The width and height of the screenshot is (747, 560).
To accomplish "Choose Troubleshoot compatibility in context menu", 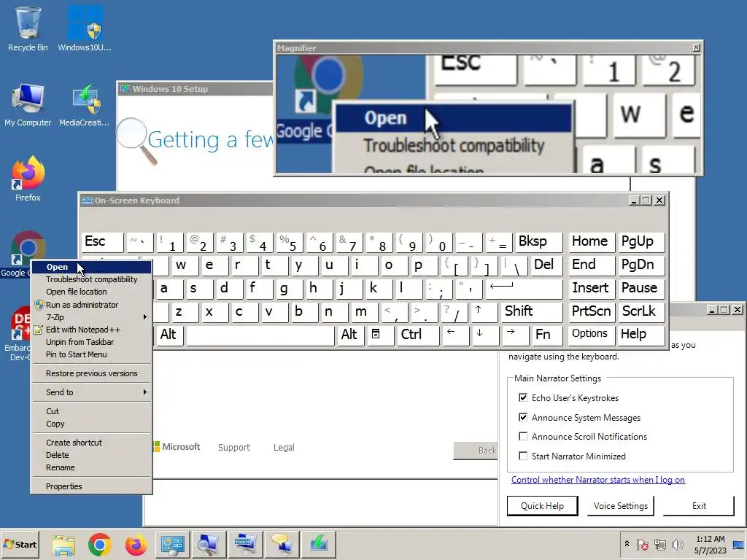I will click(x=90, y=279).
